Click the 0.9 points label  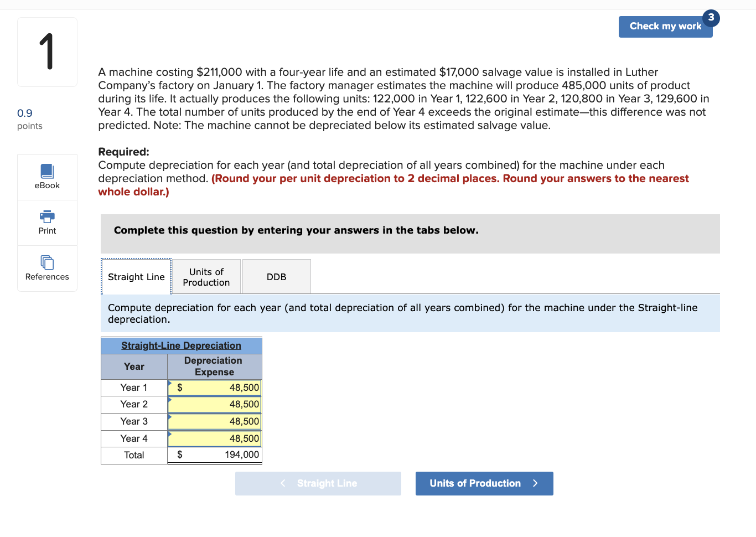30,119
